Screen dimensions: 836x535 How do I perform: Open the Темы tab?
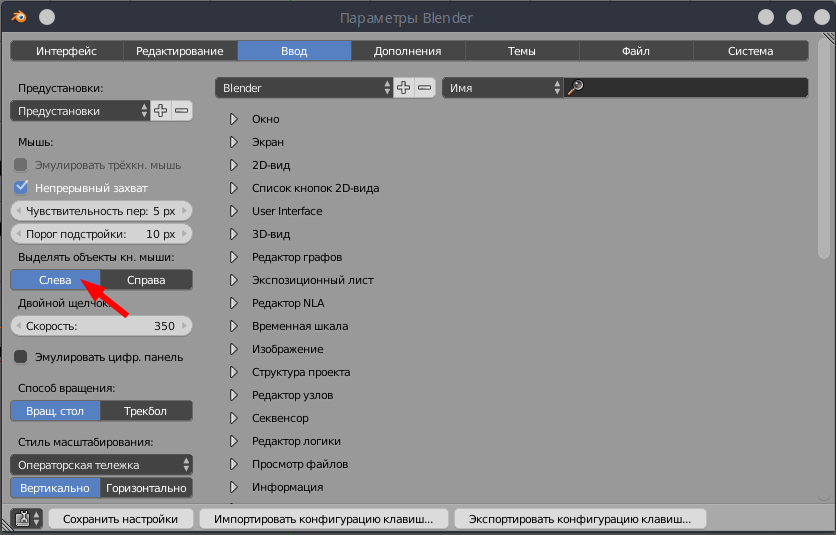coord(522,51)
